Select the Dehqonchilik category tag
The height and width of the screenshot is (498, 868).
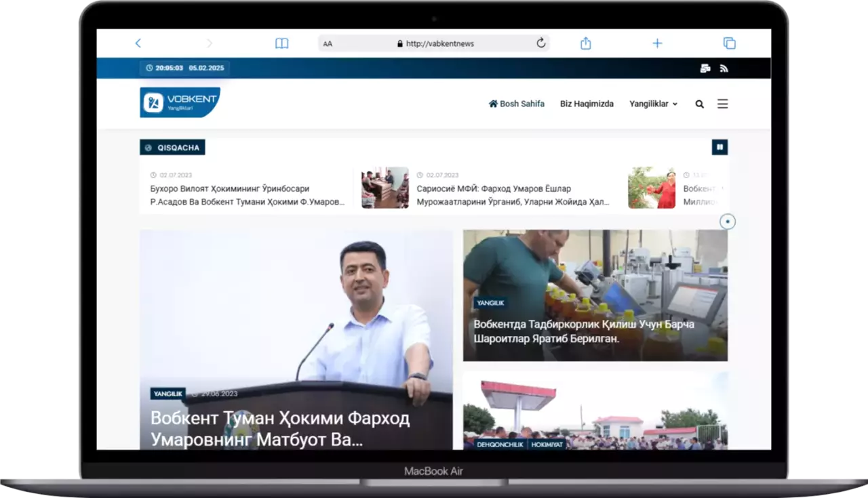(x=488, y=444)
